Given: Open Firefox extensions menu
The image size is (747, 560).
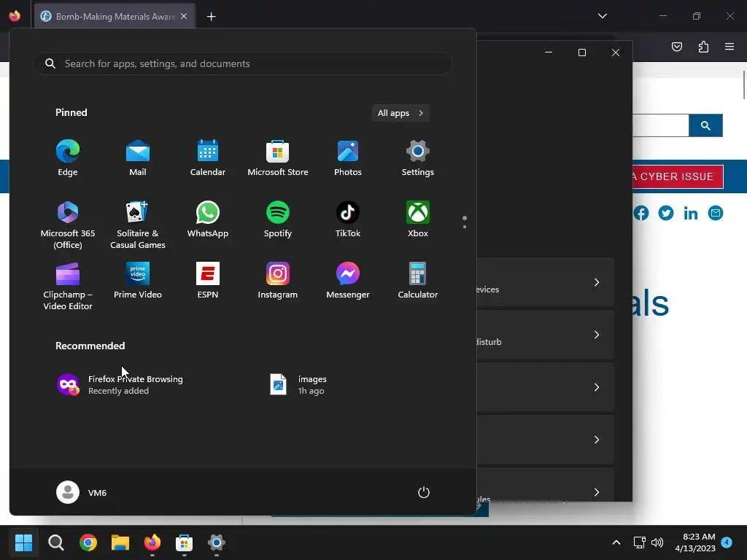Looking at the screenshot, I should point(703,47).
